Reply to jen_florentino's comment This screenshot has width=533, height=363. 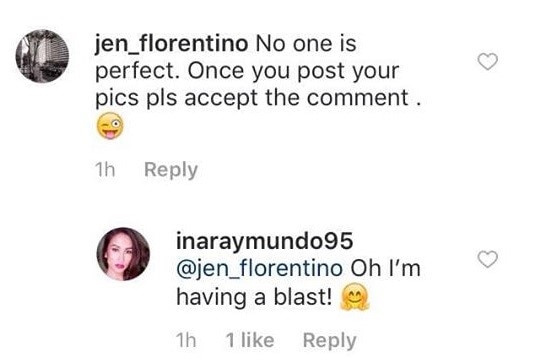pos(171,170)
